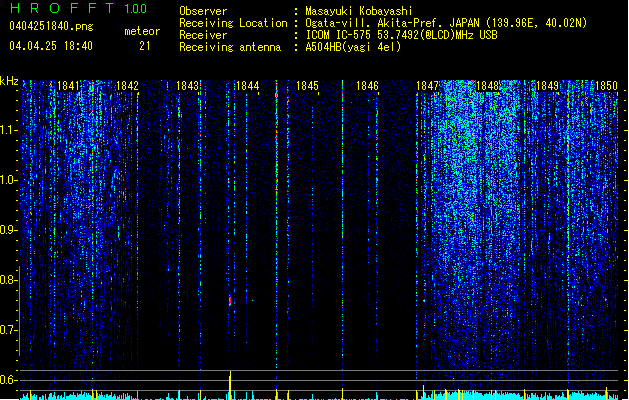Click the Receiver label
Image resolution: width=629 pixels, height=400 pixels.
[203, 35]
